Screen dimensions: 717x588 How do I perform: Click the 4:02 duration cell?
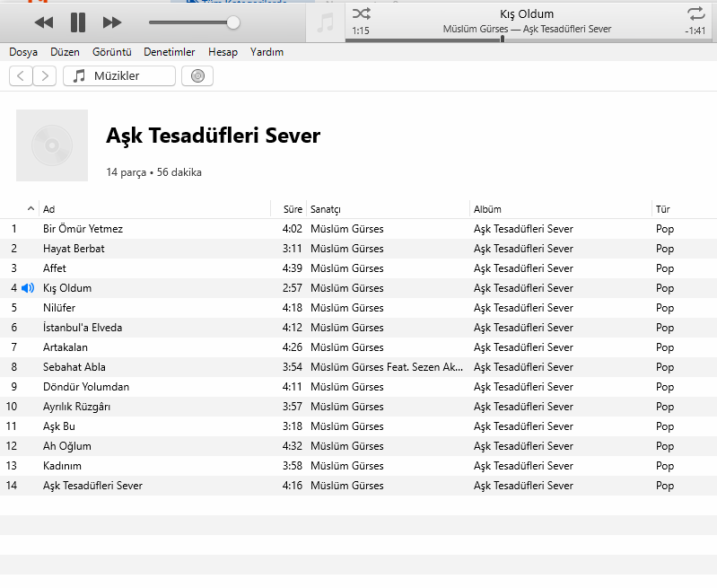[293, 229]
